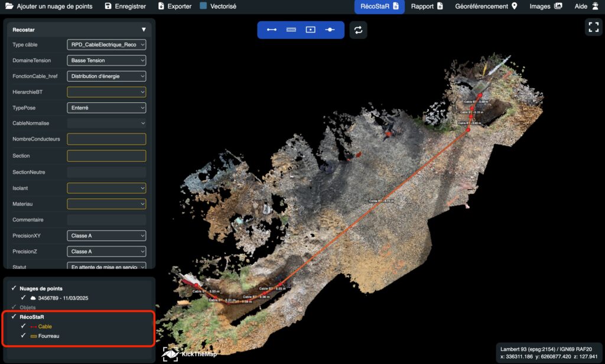
Task: Open the Type câble dropdown
Action: click(106, 45)
